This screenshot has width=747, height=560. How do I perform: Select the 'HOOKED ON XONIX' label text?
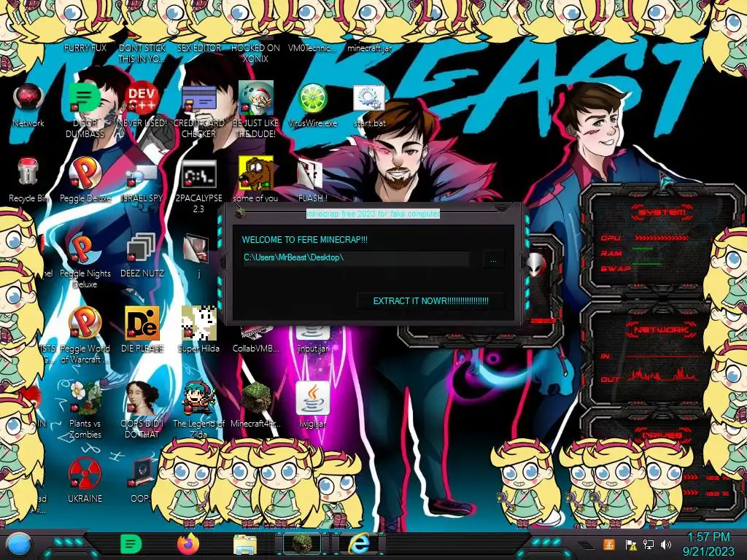click(x=256, y=53)
